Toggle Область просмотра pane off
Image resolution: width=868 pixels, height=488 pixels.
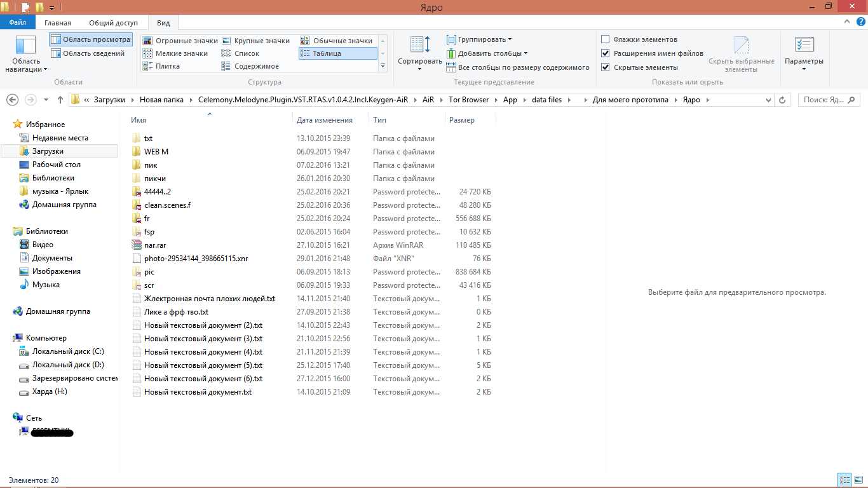[x=91, y=39]
